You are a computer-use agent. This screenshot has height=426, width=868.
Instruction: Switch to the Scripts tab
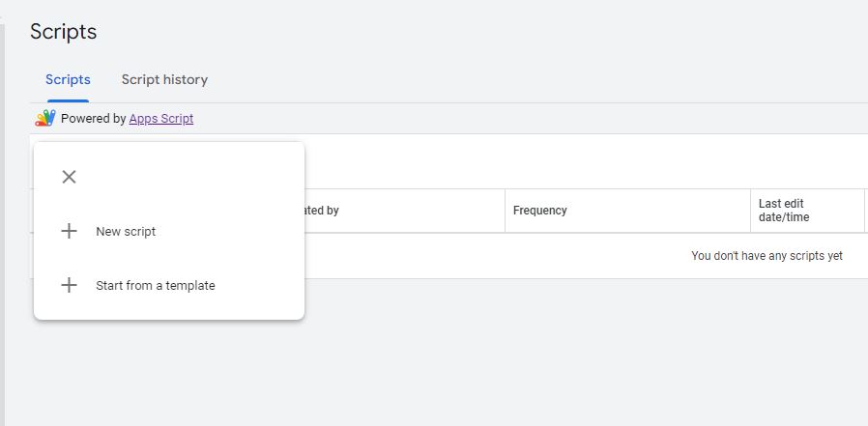pos(68,79)
